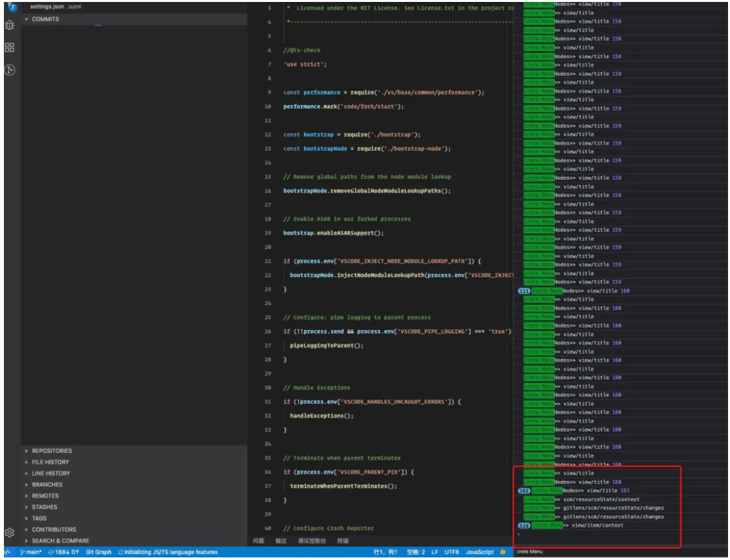The image size is (730, 560).
Task: Click bootstrap.enableASARSupport() code line
Action: click(334, 233)
